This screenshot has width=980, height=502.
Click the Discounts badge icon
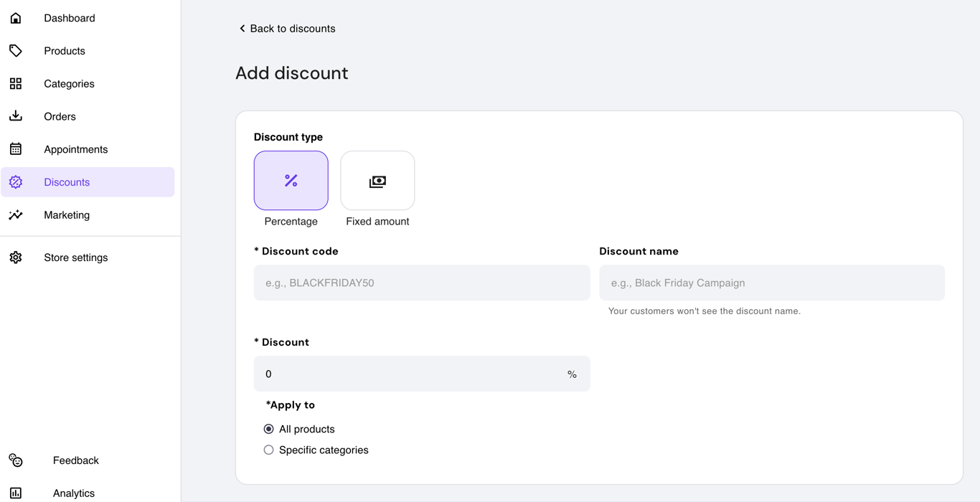point(16,182)
